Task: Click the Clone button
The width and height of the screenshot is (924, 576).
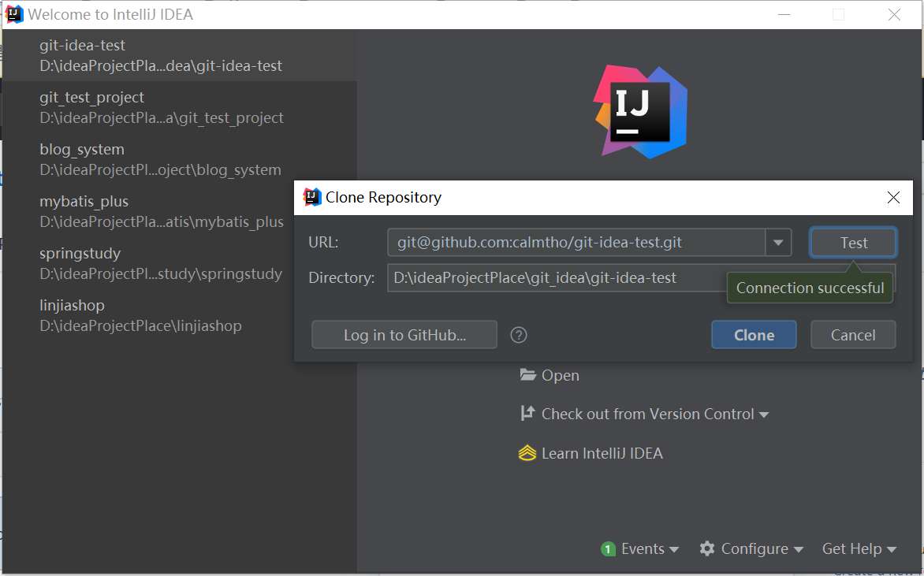Action: [754, 335]
